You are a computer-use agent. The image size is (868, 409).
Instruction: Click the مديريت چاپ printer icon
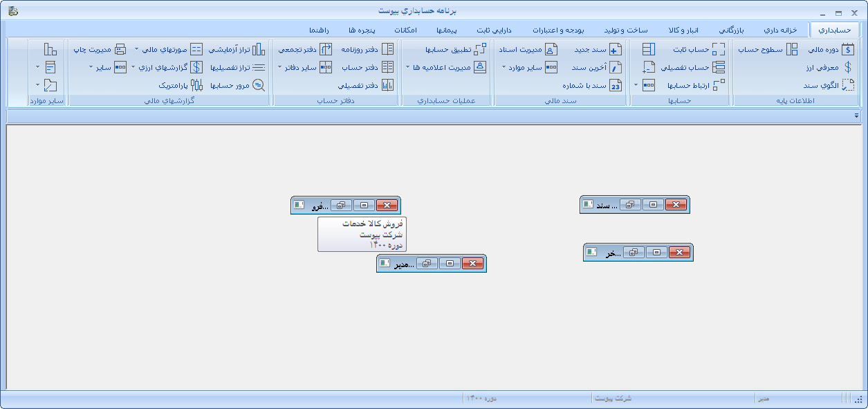click(120, 49)
